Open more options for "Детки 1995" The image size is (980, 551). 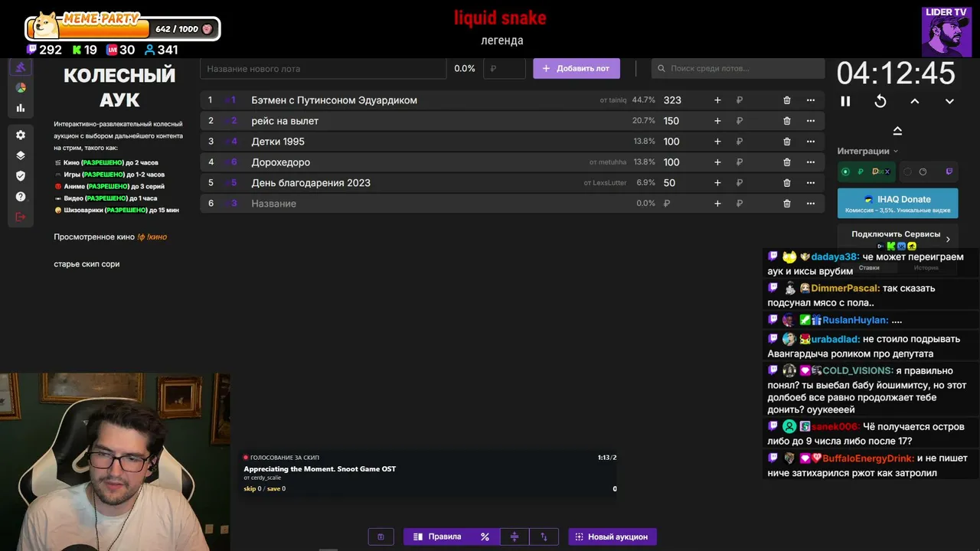tap(810, 142)
